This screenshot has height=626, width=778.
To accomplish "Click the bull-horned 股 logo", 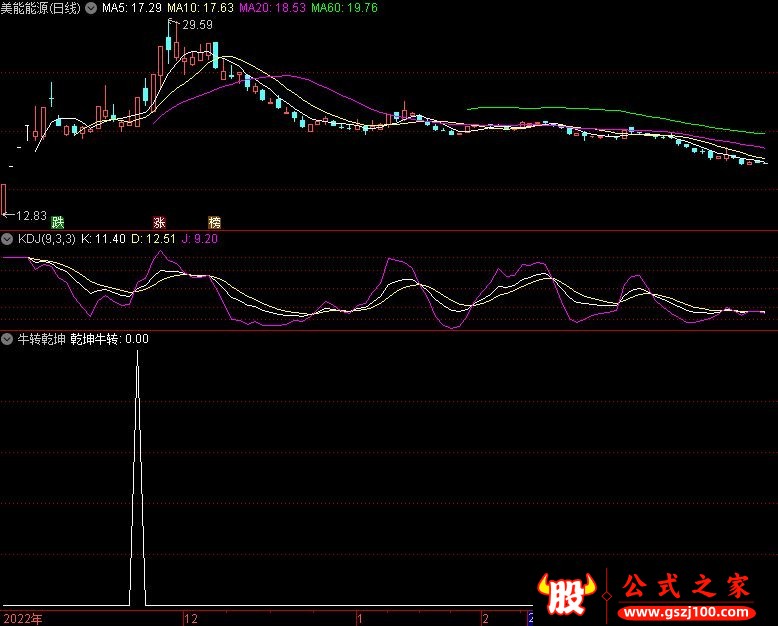I will tap(567, 596).
